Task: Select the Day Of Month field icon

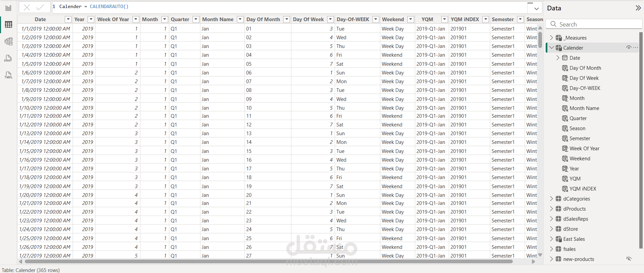Action: (x=565, y=68)
